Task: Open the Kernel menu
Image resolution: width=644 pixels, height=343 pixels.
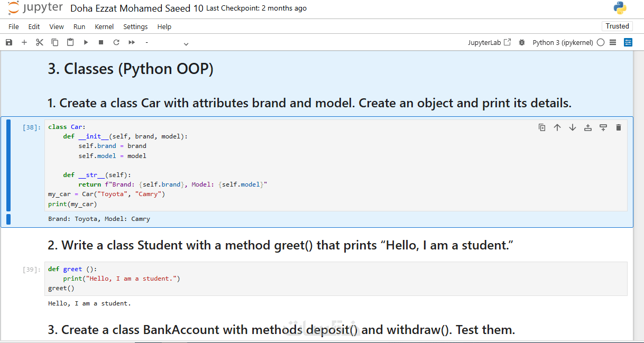Action: click(x=104, y=26)
